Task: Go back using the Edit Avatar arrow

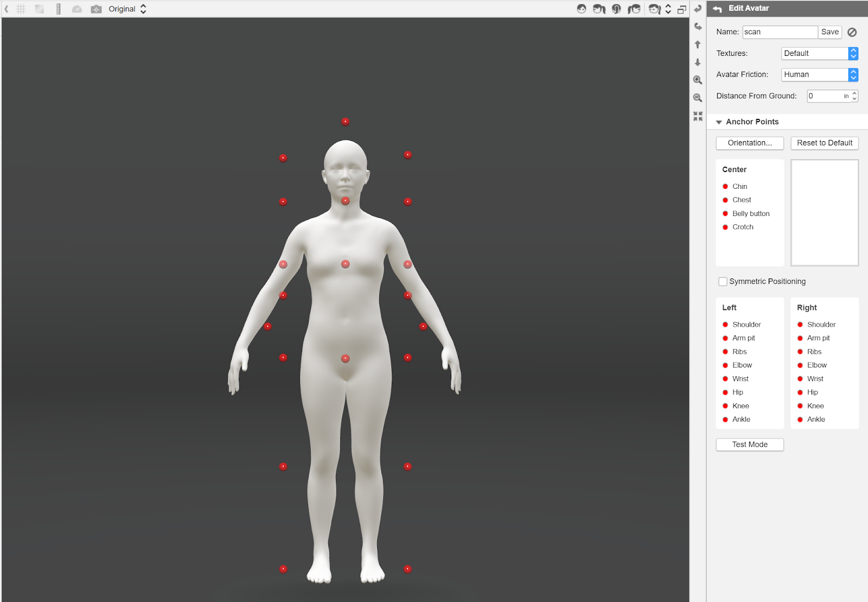Action: pyautogui.click(x=717, y=9)
